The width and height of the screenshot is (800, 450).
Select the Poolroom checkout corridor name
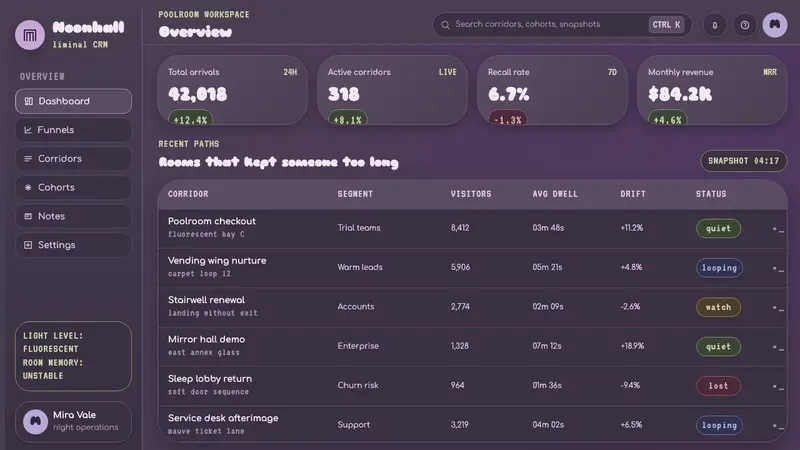coord(212,221)
